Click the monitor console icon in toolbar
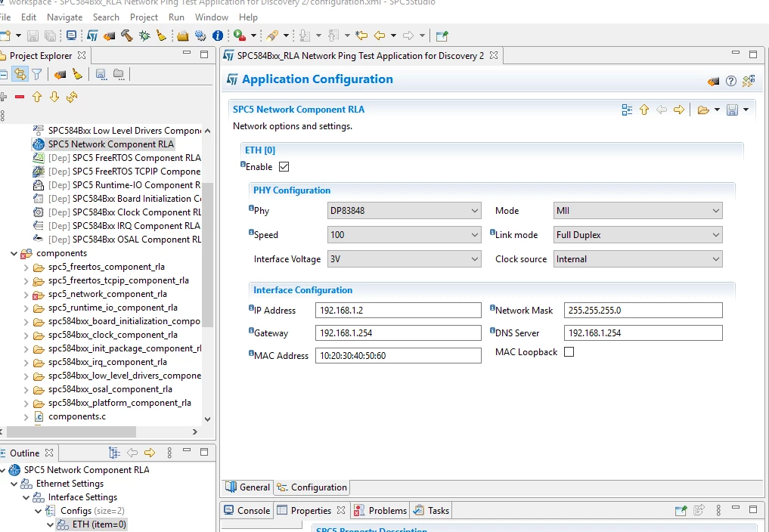769x532 pixels. tap(72, 36)
